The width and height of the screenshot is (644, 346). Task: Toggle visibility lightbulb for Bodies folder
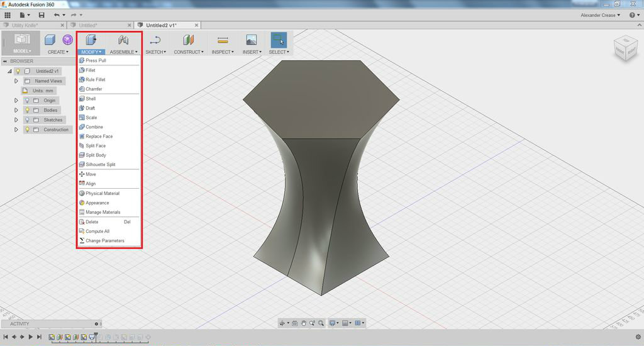pos(27,110)
